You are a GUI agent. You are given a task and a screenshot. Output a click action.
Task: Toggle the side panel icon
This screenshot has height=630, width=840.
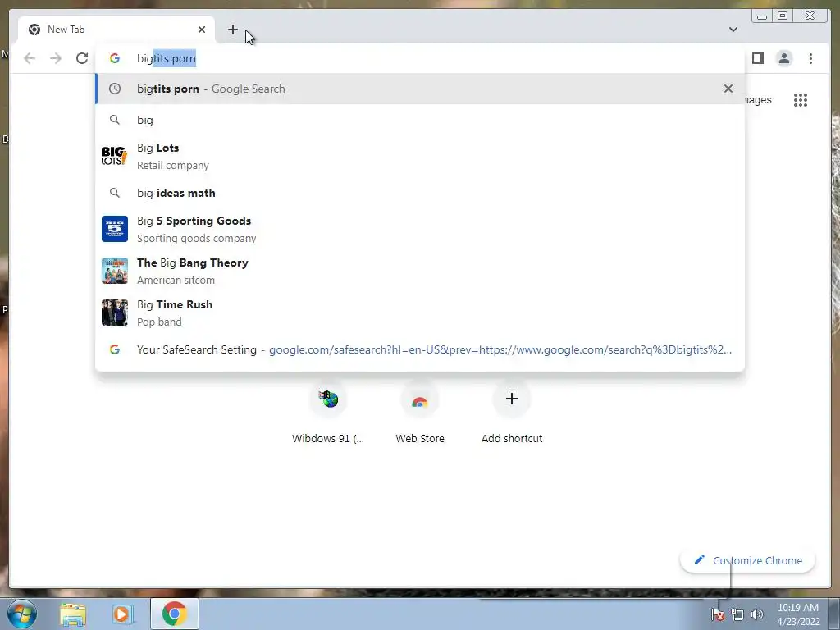757,58
